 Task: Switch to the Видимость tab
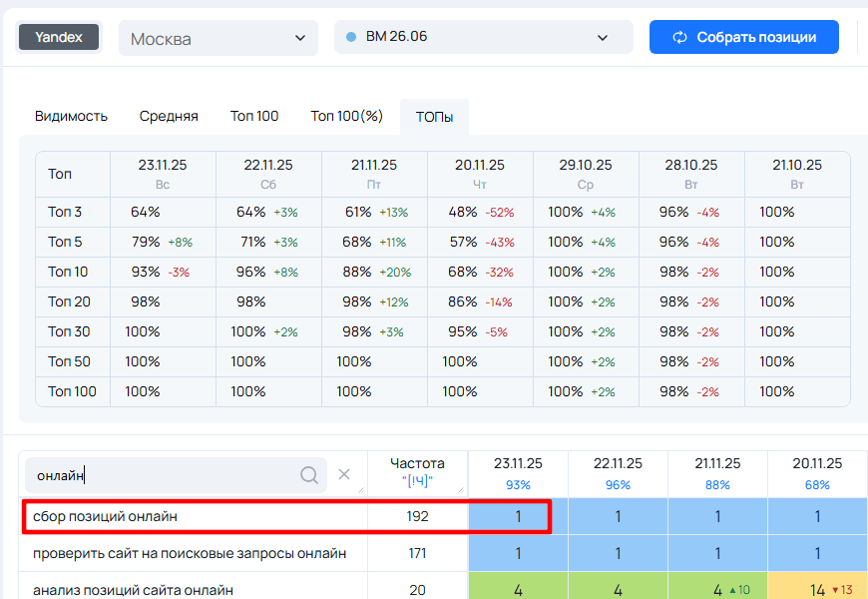71,116
